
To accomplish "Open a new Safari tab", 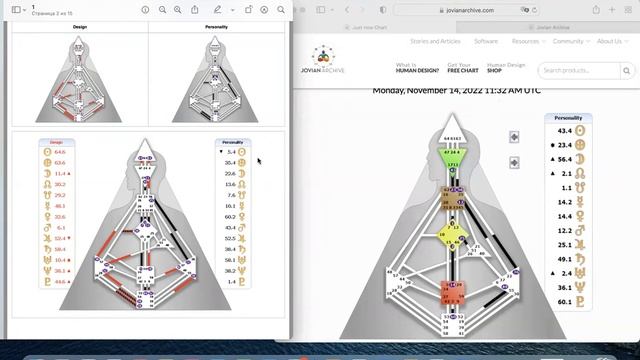I will (612, 10).
